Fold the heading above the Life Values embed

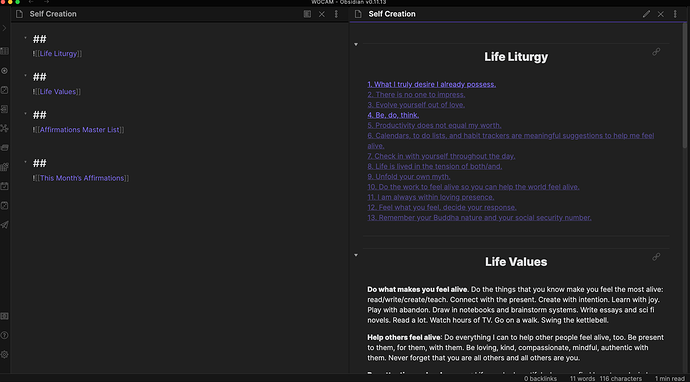click(x=25, y=76)
